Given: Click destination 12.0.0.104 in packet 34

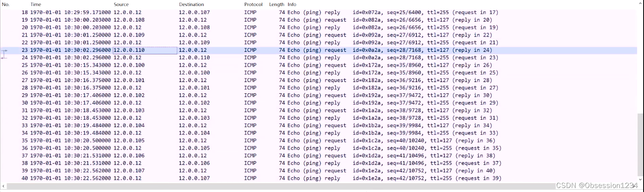Looking at the screenshot, I should 194,133.
